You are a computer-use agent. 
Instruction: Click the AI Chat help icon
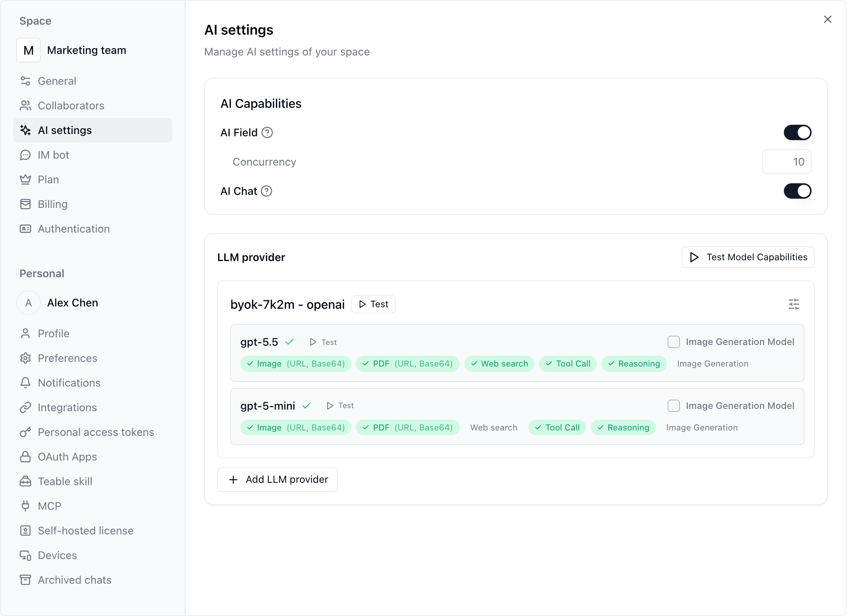pyautogui.click(x=266, y=191)
